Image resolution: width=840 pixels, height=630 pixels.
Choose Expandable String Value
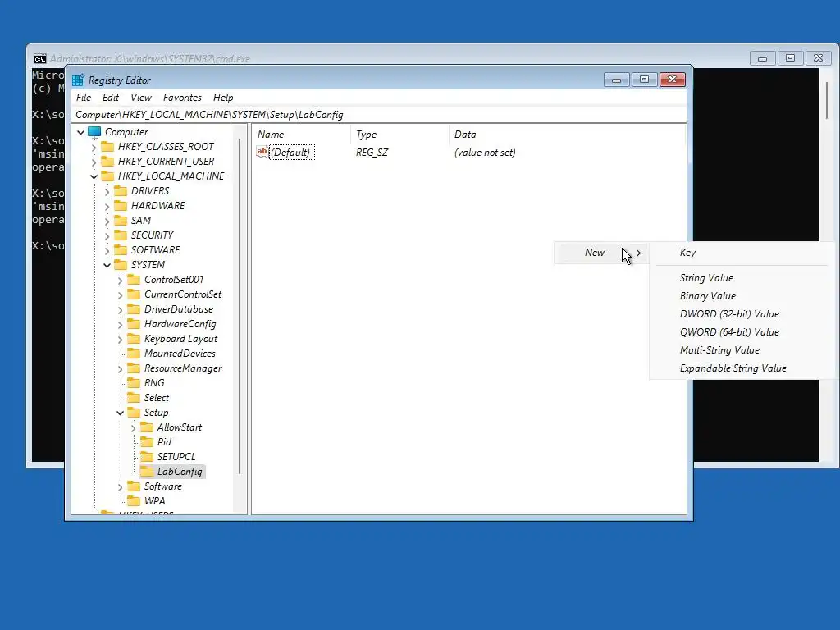[742, 368]
